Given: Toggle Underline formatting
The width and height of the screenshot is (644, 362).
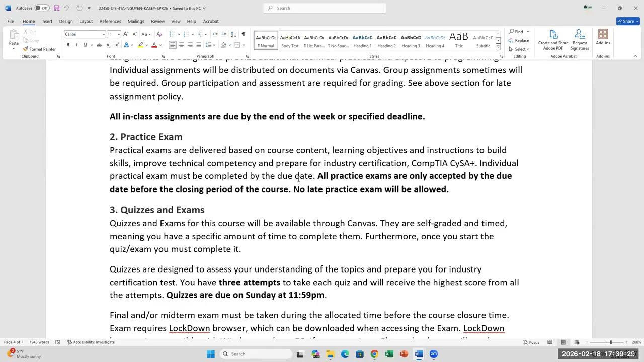Looking at the screenshot, I should coord(85,45).
